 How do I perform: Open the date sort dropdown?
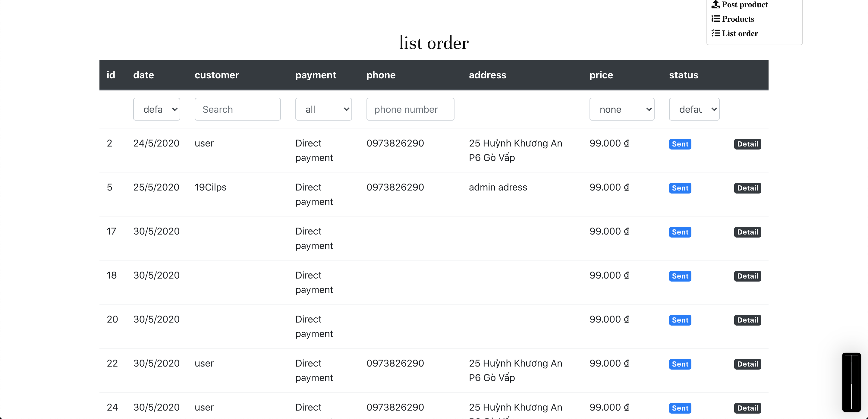click(x=157, y=109)
